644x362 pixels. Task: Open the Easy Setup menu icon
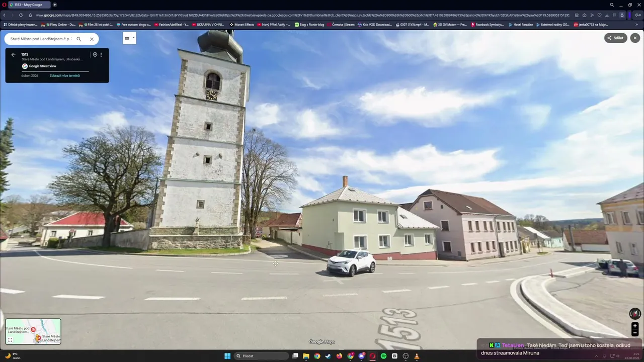614,15
